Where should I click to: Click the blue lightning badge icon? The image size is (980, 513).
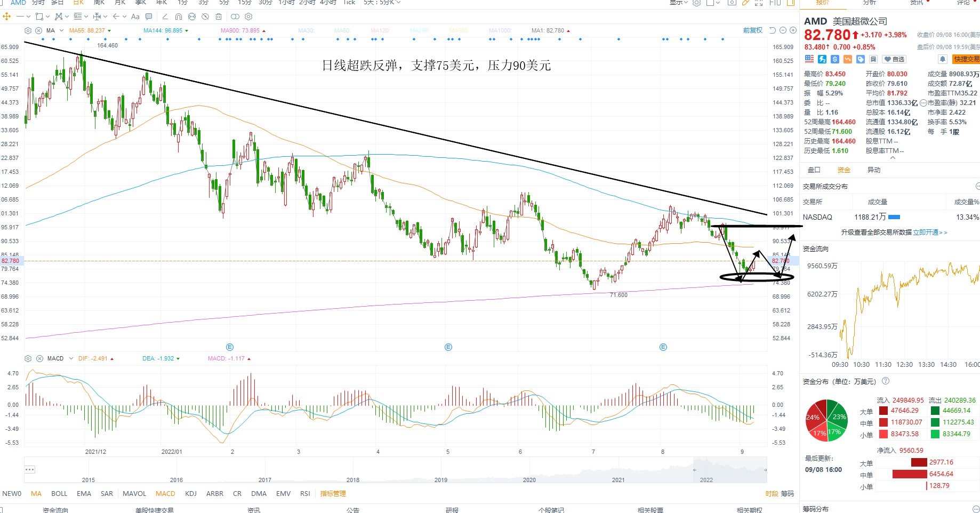[822, 59]
